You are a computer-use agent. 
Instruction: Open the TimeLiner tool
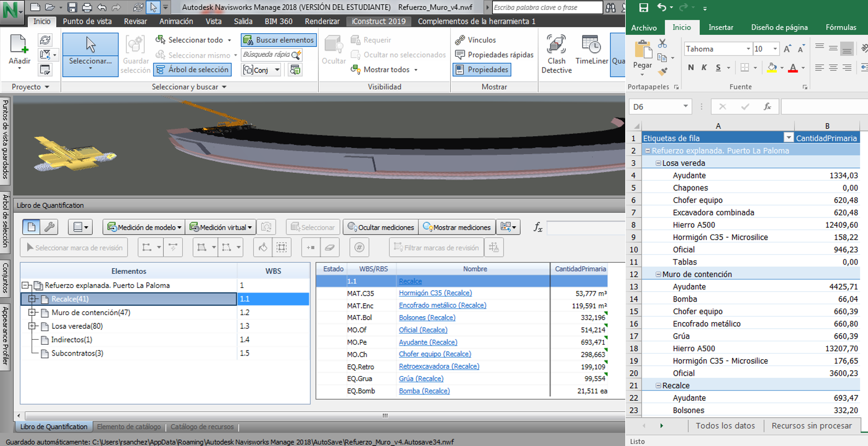(x=591, y=51)
